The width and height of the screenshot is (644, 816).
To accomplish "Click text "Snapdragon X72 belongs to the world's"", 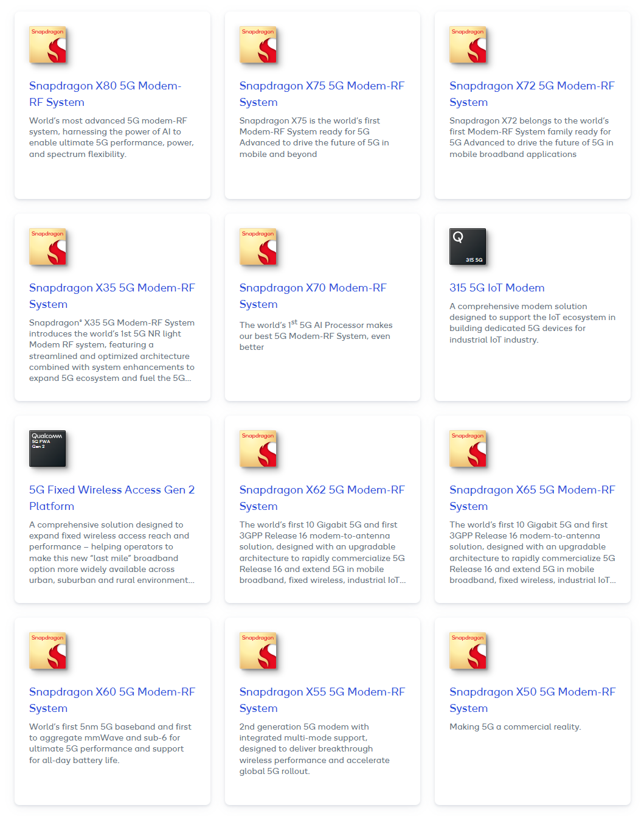I will (529, 120).
